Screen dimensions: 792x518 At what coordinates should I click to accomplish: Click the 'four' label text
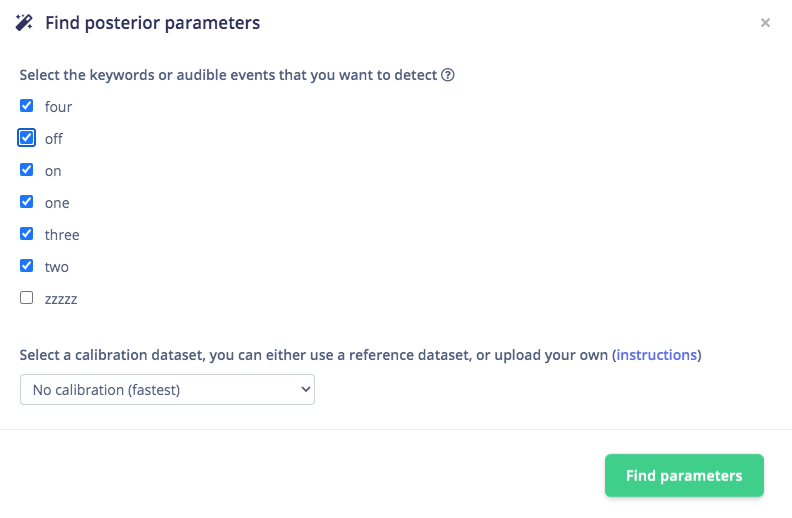(x=58, y=107)
